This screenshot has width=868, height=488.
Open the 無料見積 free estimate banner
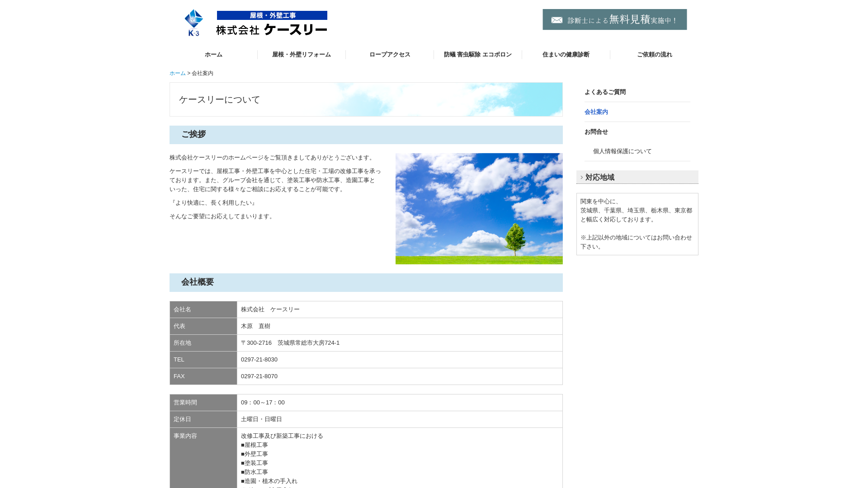coord(615,19)
